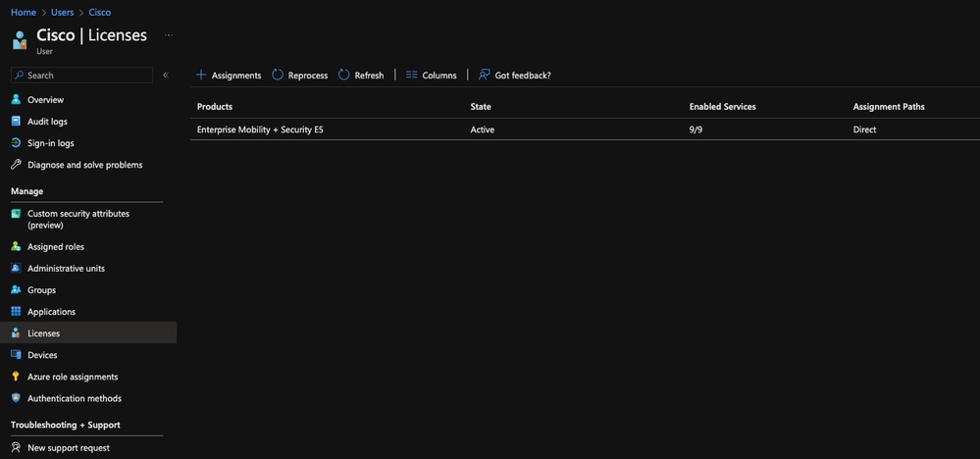Image resolution: width=980 pixels, height=459 pixels.
Task: Open the Azure role assignments page
Action: pos(73,377)
